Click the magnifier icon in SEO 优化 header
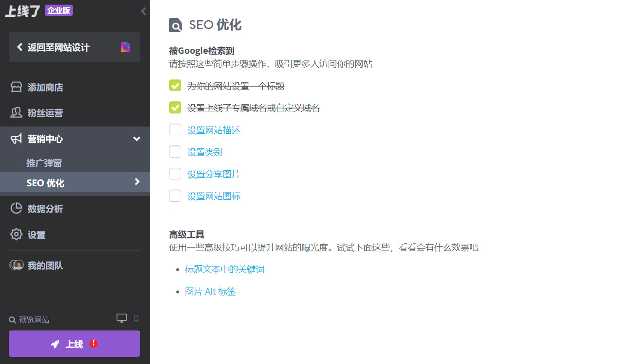 coord(175,25)
